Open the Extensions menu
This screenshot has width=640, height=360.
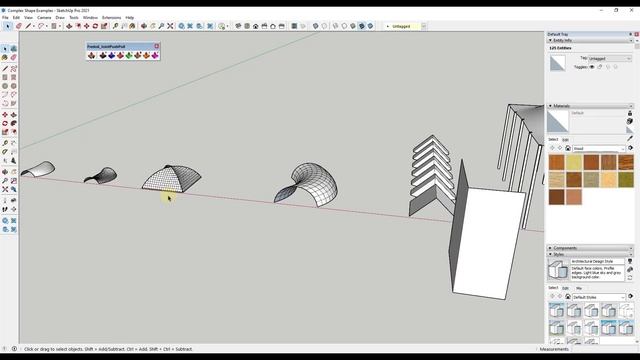point(111,18)
